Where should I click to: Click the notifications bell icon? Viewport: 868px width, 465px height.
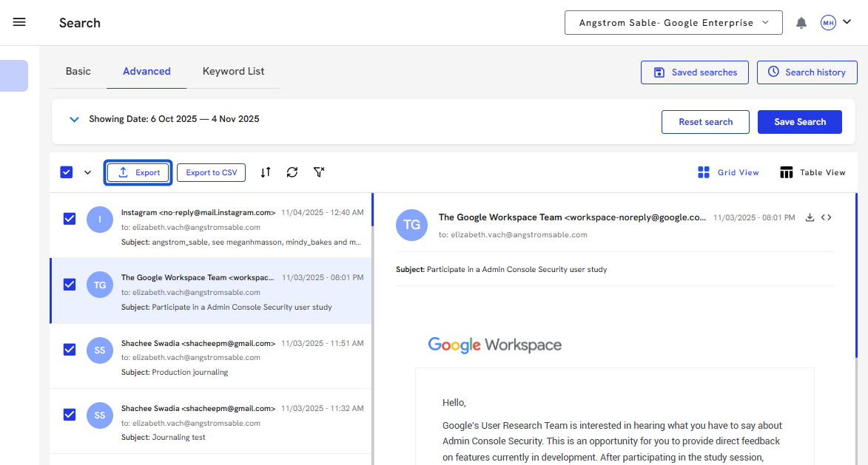pyautogui.click(x=801, y=23)
